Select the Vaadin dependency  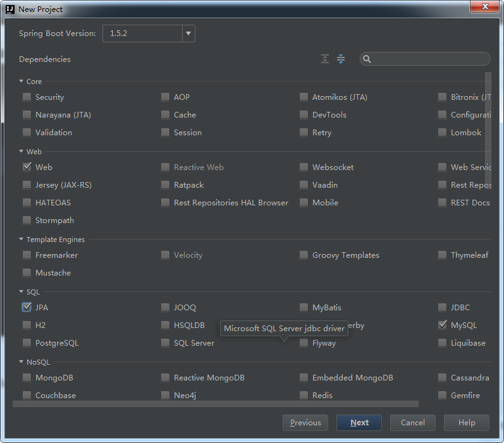[304, 185]
